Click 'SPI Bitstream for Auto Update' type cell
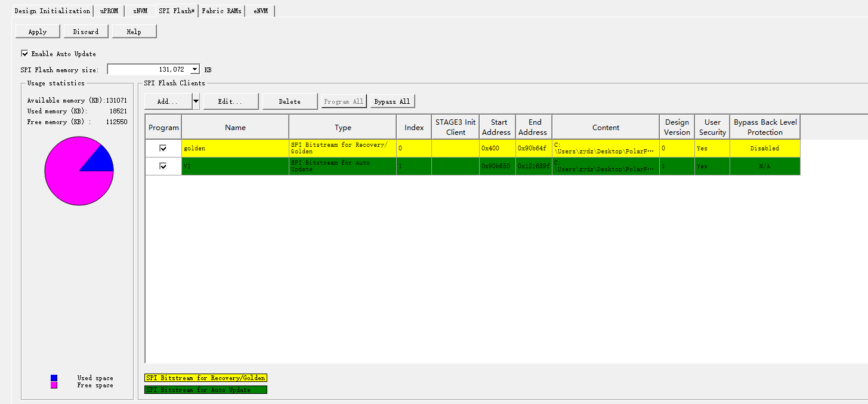This screenshot has width=868, height=404. coord(342,166)
